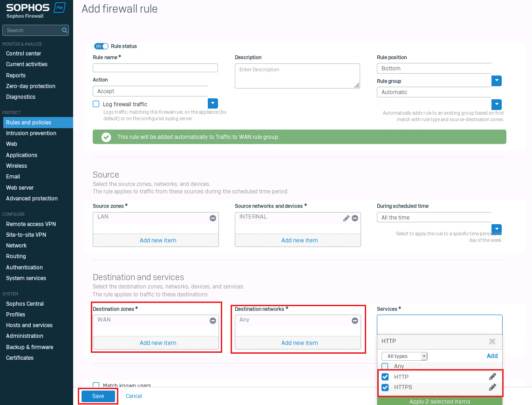Click inside the Rule name field
The height and width of the screenshot is (405, 532).
(155, 68)
